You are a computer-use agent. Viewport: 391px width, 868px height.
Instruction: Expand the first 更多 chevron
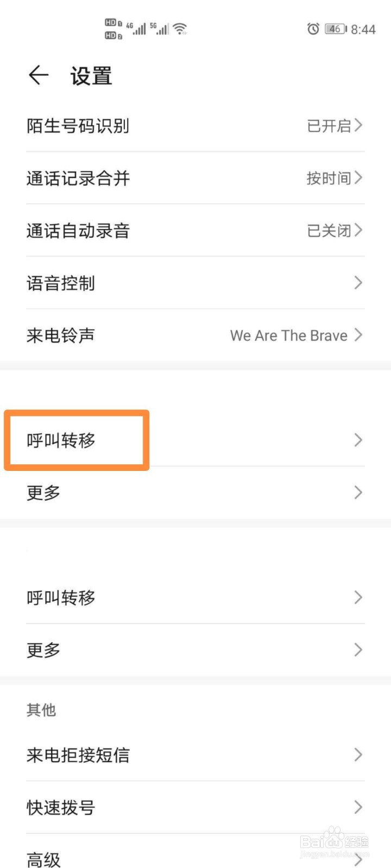coord(358,493)
